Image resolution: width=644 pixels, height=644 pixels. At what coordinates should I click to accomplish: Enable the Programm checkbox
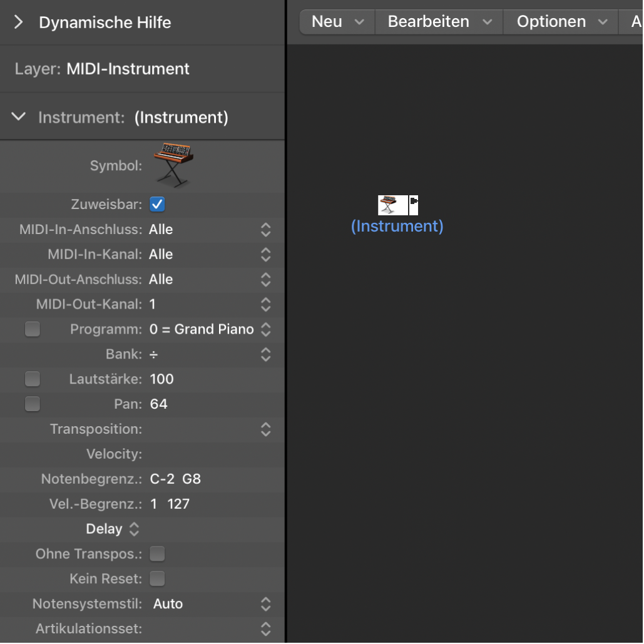[33, 329]
